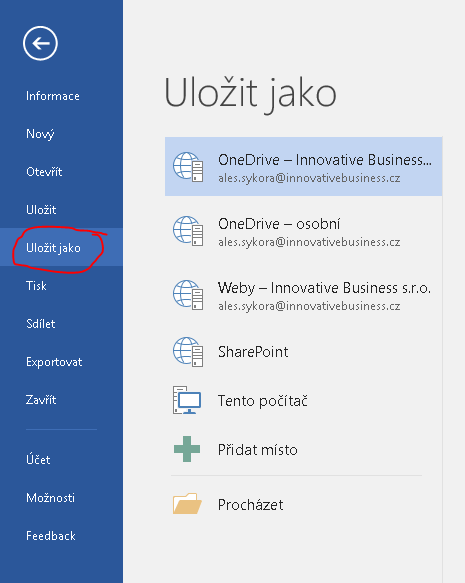Image resolution: width=465 pixels, height=583 pixels.
Task: Choose OneDrive – osobní save location
Action: tap(279, 224)
